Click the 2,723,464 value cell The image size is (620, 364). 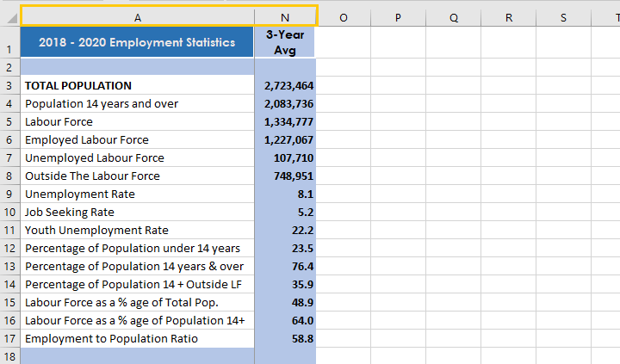pos(285,86)
